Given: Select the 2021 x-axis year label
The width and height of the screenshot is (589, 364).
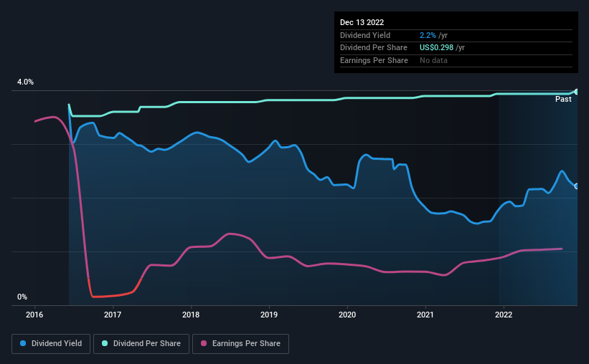Looking at the screenshot, I should coord(425,315).
